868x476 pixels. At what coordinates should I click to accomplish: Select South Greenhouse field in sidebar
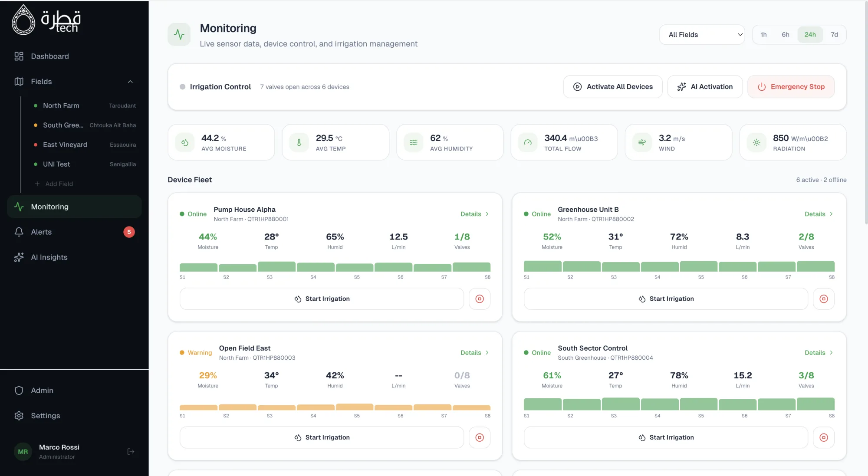pyautogui.click(x=85, y=125)
